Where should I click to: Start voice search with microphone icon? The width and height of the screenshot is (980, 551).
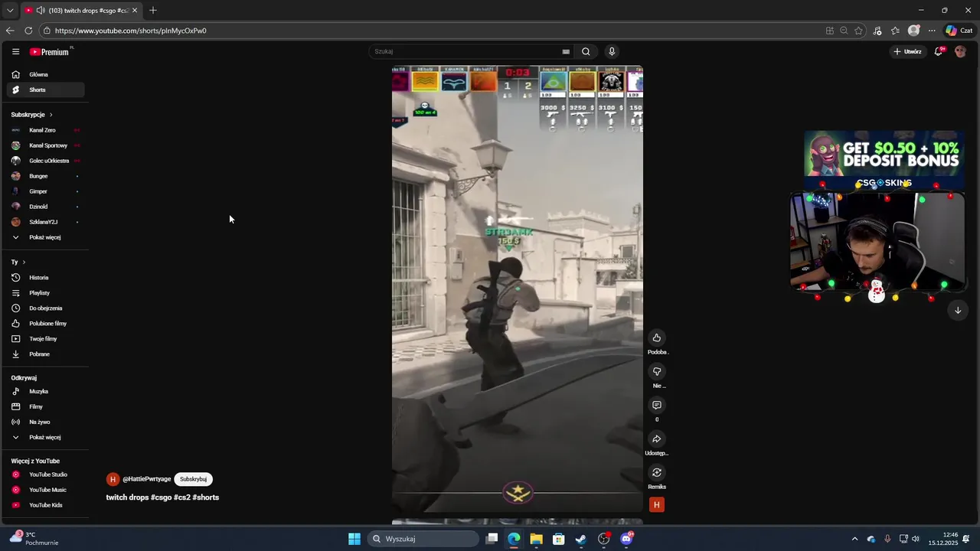pyautogui.click(x=612, y=51)
